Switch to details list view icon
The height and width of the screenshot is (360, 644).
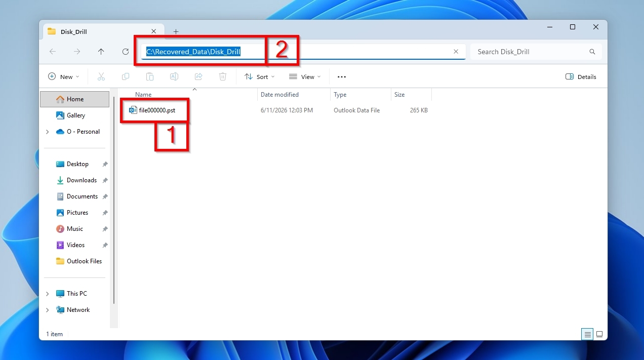click(x=587, y=334)
